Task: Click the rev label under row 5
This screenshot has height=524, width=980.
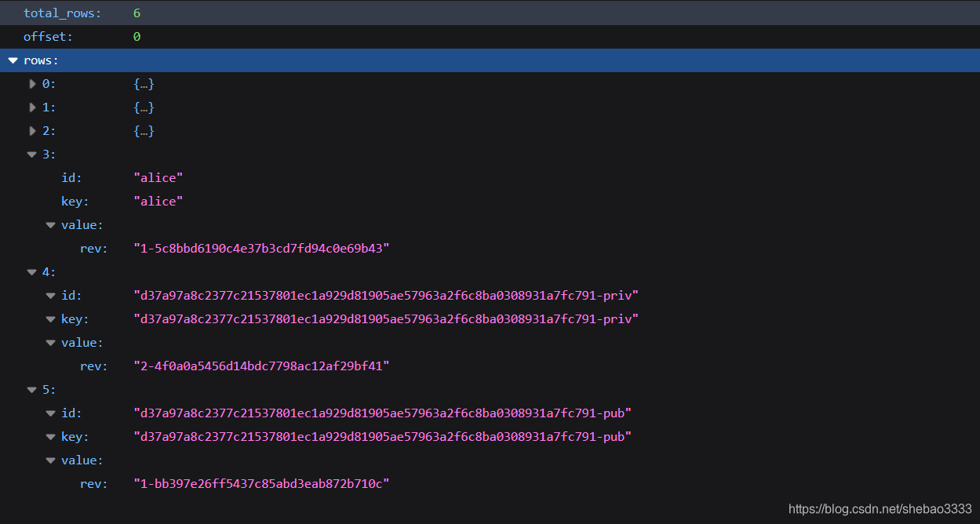Action: (94, 484)
